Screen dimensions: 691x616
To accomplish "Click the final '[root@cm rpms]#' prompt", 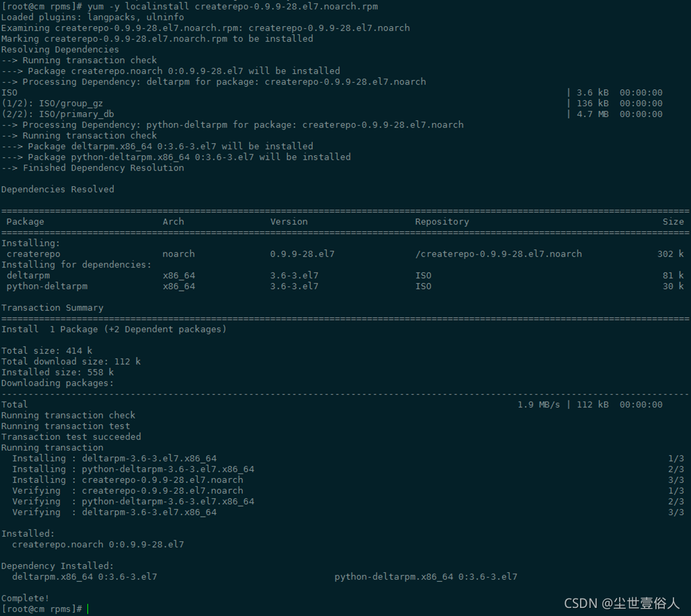I will (x=42, y=609).
